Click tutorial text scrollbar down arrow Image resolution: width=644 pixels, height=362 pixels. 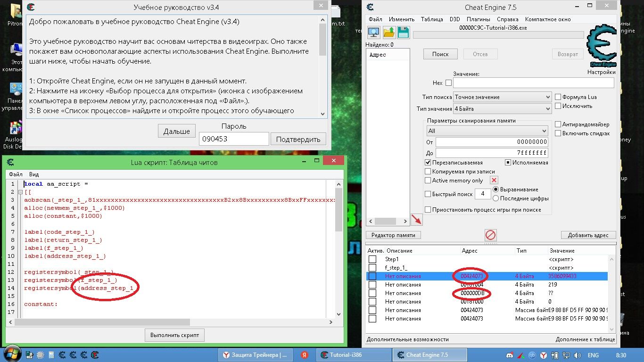[323, 114]
